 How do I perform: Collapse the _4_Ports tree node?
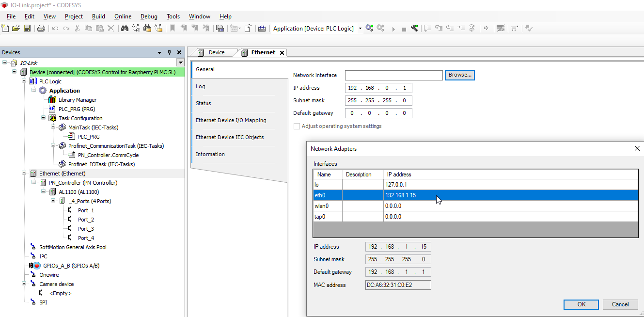(x=53, y=201)
